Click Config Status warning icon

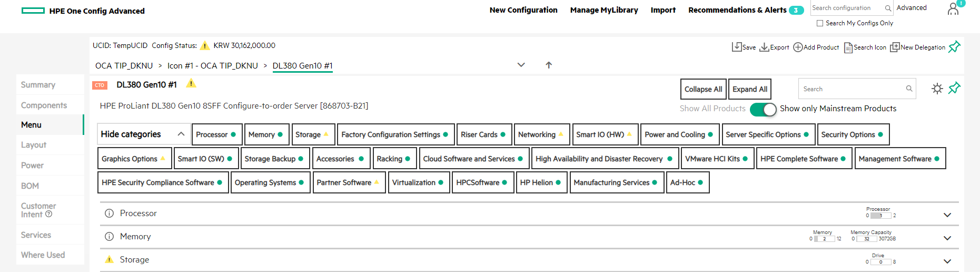pyautogui.click(x=205, y=46)
